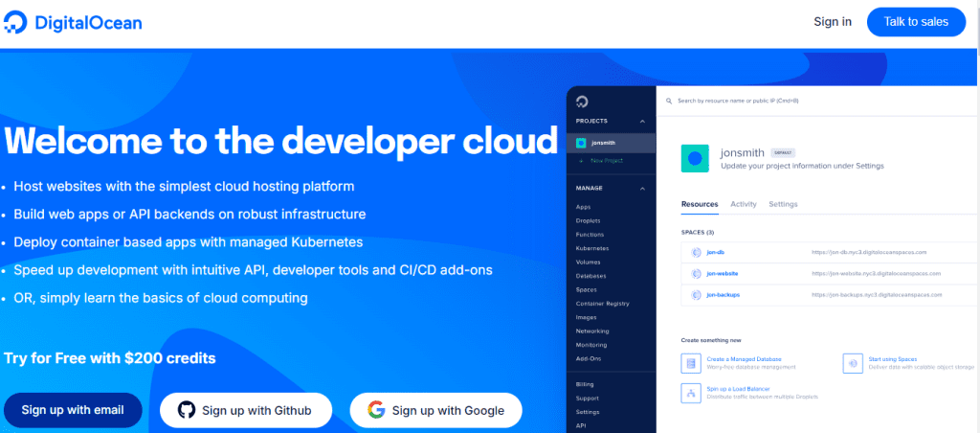Screen dimensions: 980x433
Task: Click the jon-db space icon
Action: pos(695,253)
